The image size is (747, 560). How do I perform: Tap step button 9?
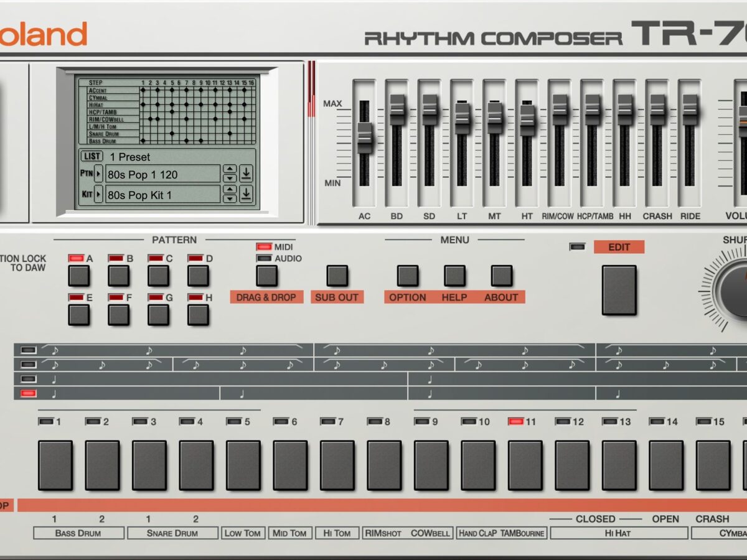click(x=431, y=465)
